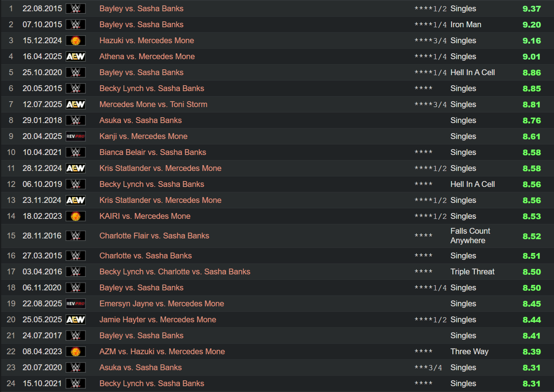The height and width of the screenshot is (392, 554).
Task: Click the WWE logo in the 07.10.2015 row
Action: (x=76, y=25)
